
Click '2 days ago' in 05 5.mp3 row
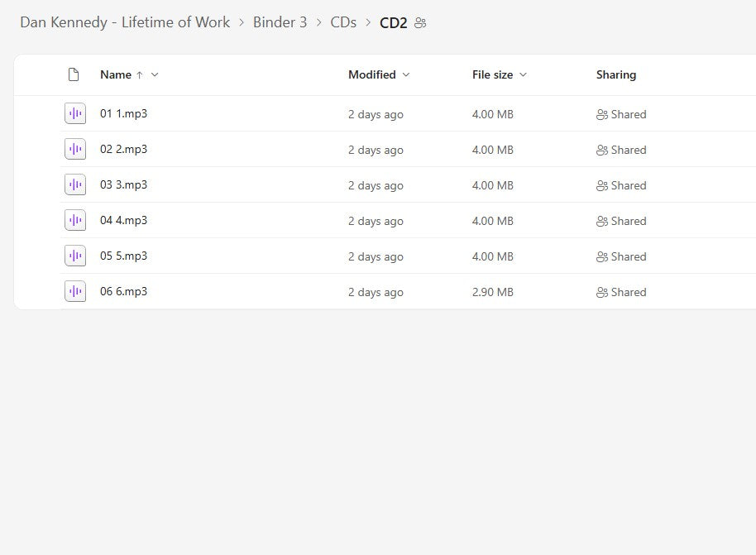coord(376,257)
